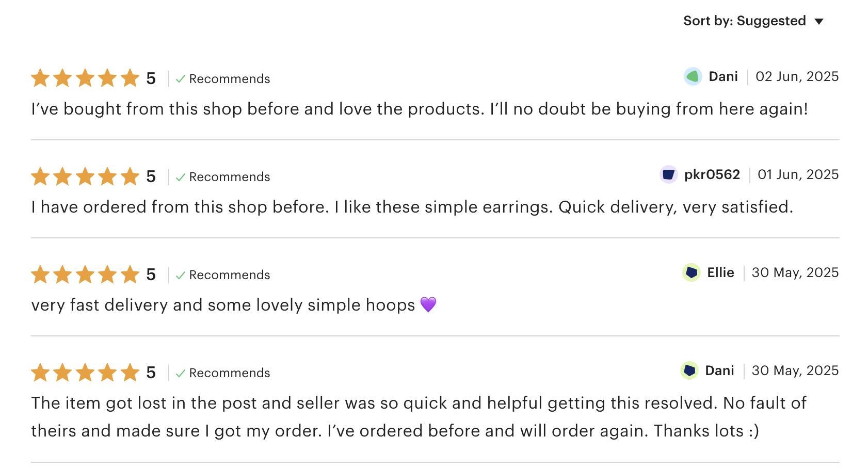Click the review text about simple earrings
The image size is (868, 469).
point(412,207)
